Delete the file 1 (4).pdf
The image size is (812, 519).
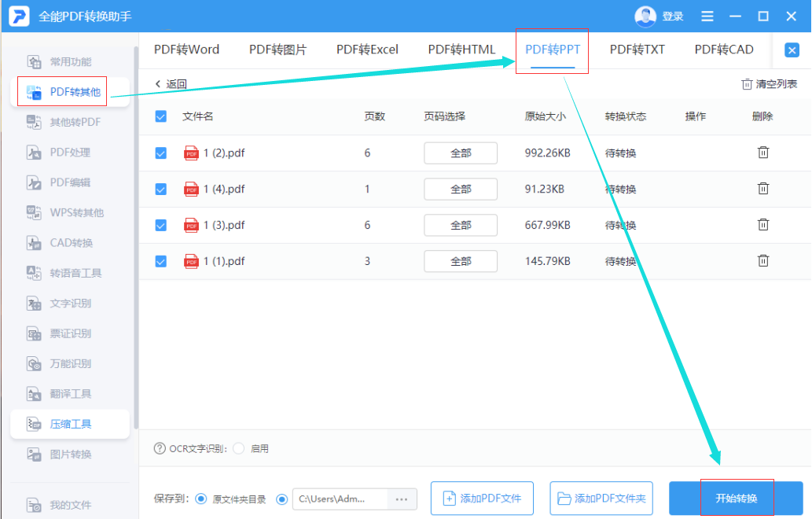[763, 189]
